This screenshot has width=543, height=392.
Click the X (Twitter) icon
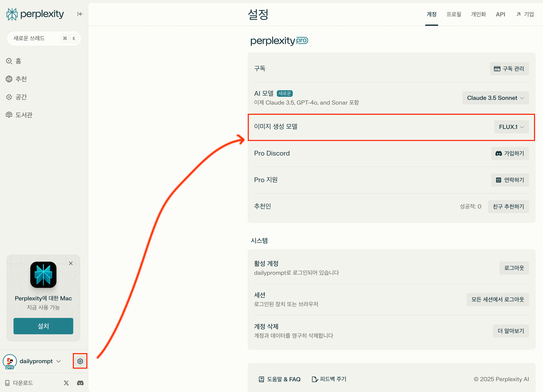pyautogui.click(x=66, y=383)
